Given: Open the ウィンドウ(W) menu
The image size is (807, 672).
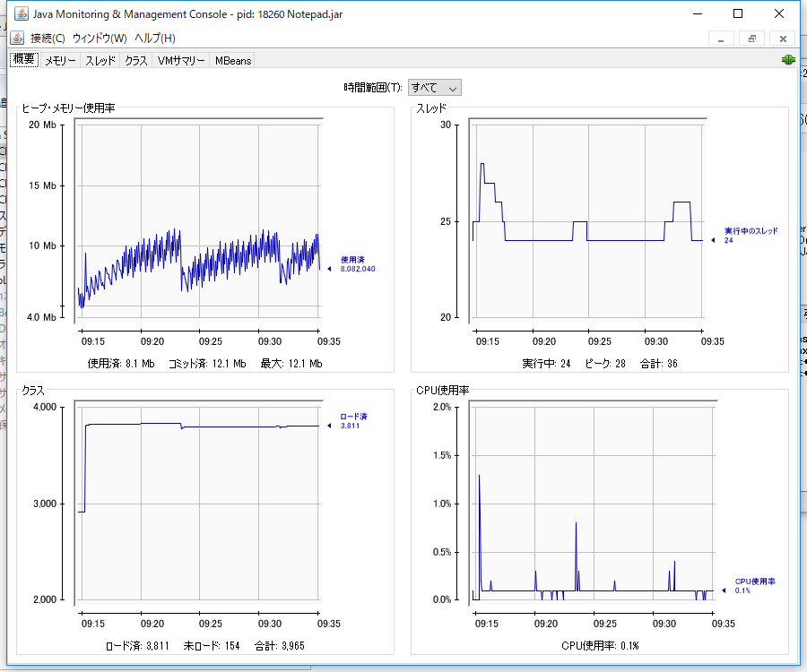Looking at the screenshot, I should point(100,38).
